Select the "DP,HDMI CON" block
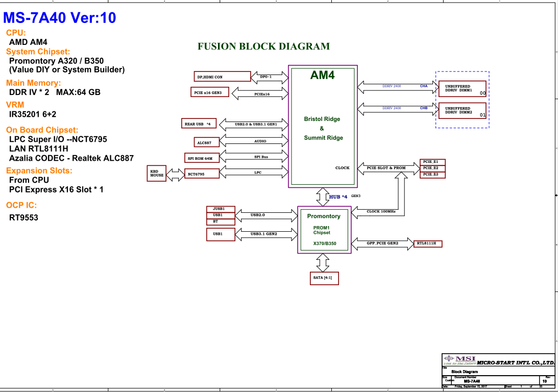This screenshot has height=392, width=558. click(x=223, y=77)
